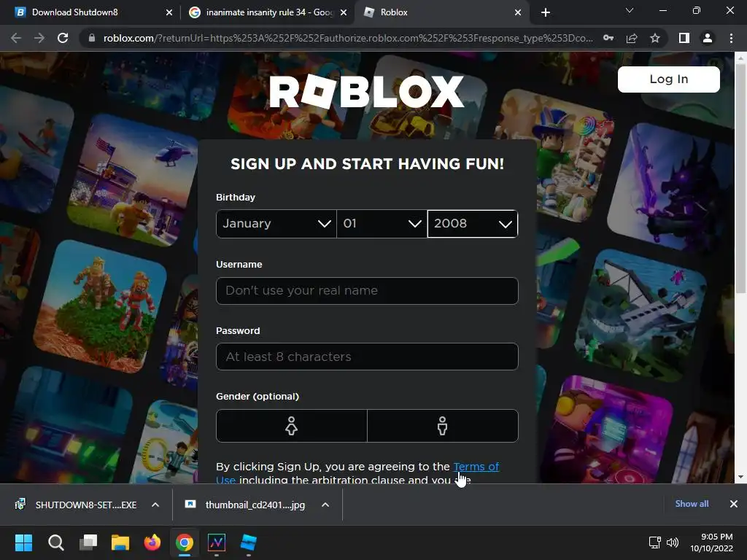Open Windows taskbar search
Image resolution: width=747 pixels, height=560 pixels.
pos(55,542)
